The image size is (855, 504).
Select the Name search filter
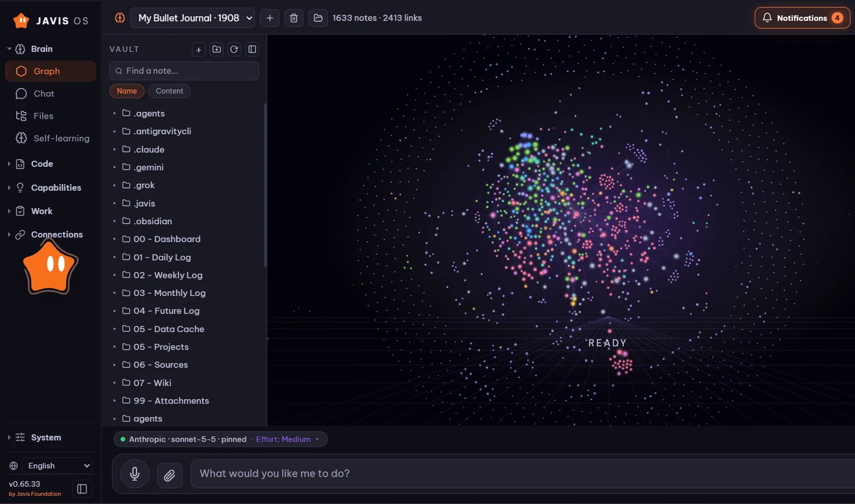tap(127, 91)
